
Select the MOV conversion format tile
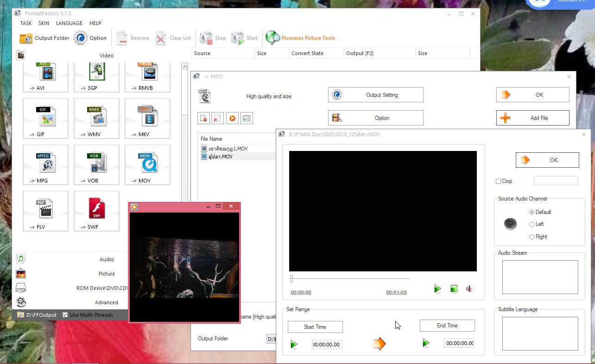point(147,165)
